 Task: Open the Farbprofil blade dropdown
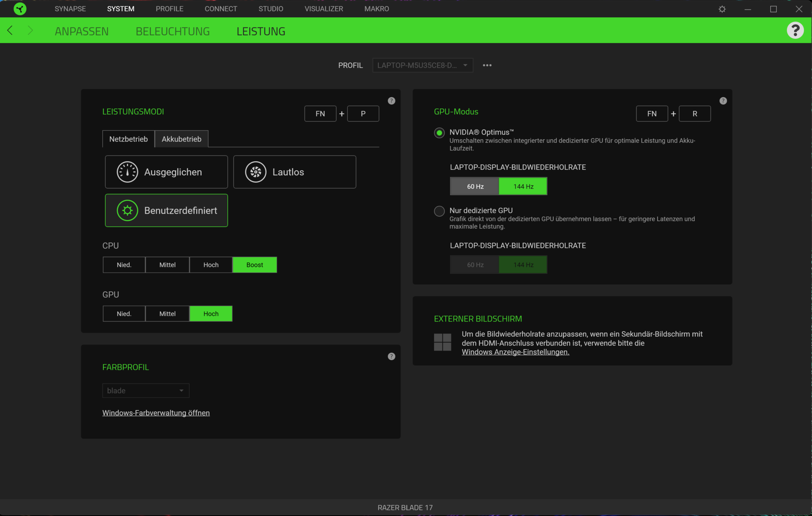pos(146,390)
